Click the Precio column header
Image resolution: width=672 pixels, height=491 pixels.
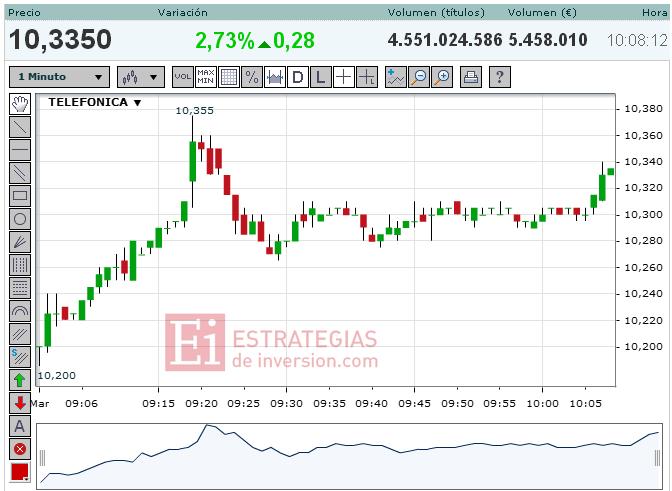[25, 12]
